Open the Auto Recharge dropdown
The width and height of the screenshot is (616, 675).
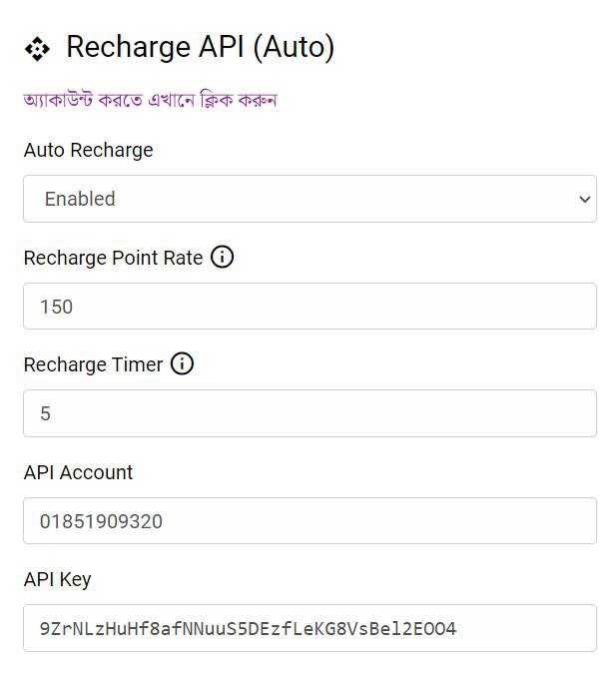(309, 199)
